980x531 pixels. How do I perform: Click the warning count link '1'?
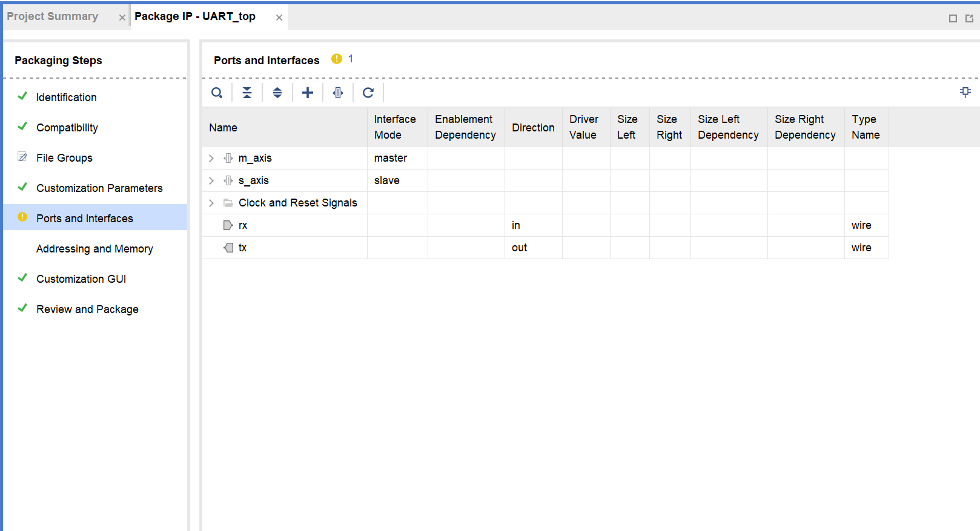click(x=351, y=59)
